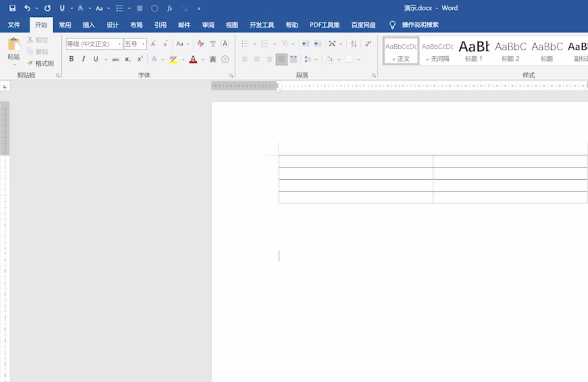Open the undo history dropdown arrow
588x382 pixels.
[36, 8]
